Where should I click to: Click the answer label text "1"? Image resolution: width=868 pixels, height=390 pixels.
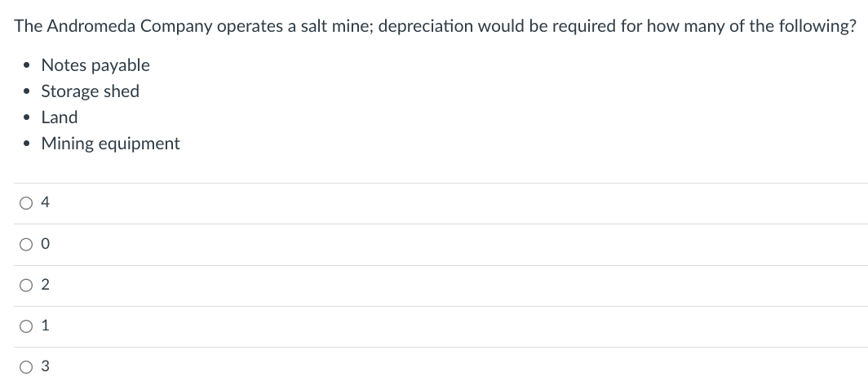[46, 326]
